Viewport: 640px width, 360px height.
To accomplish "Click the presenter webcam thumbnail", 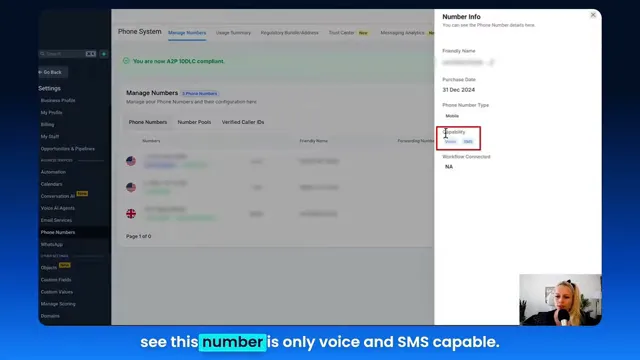I will tap(560, 300).
